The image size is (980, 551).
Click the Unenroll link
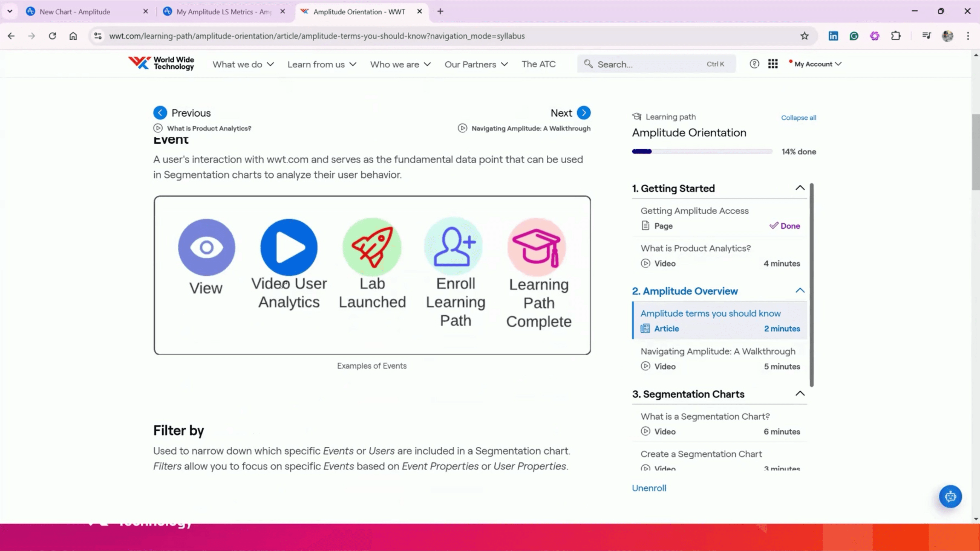(649, 488)
